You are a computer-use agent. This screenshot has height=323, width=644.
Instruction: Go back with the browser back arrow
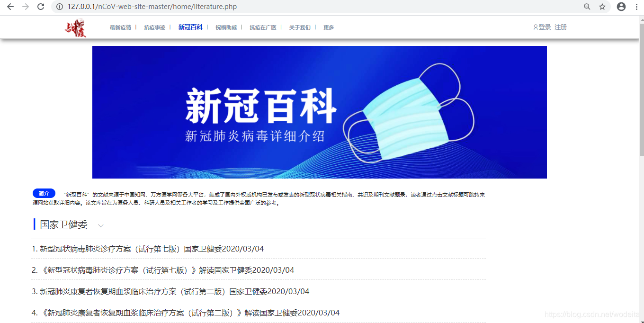tap(10, 7)
